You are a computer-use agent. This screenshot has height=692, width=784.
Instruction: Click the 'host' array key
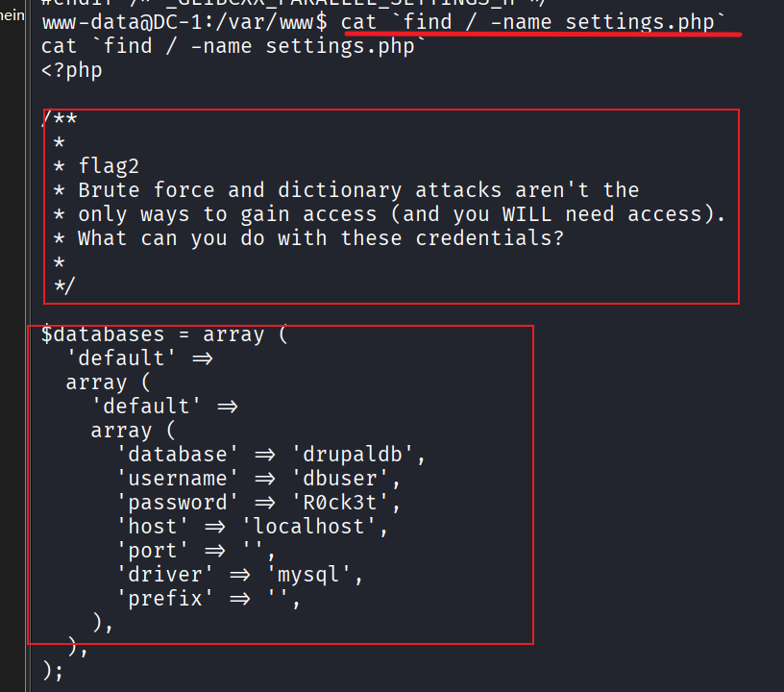[153, 526]
